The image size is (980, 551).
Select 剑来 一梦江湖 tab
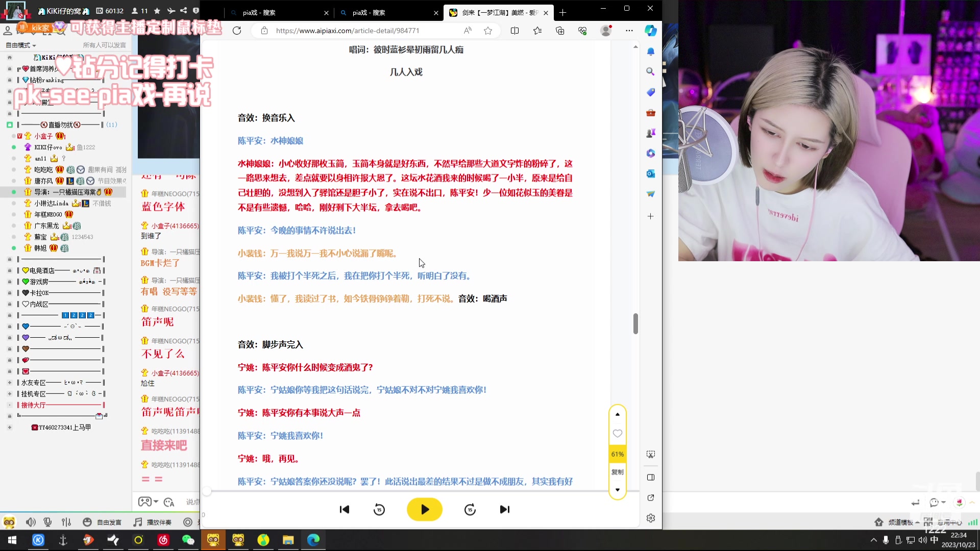[499, 12]
